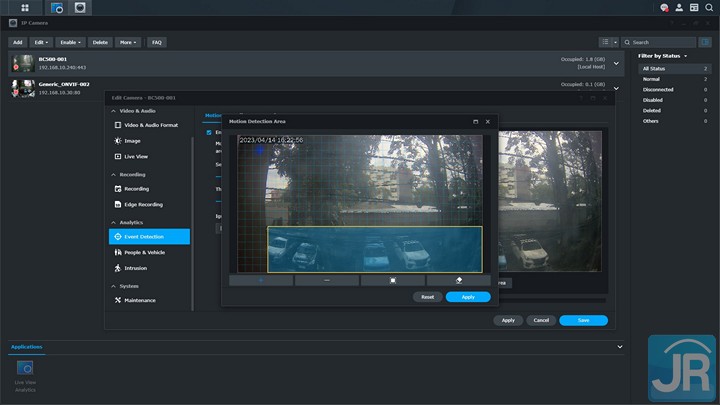
Task: Open the Intrusion settings page
Action: pyautogui.click(x=135, y=268)
